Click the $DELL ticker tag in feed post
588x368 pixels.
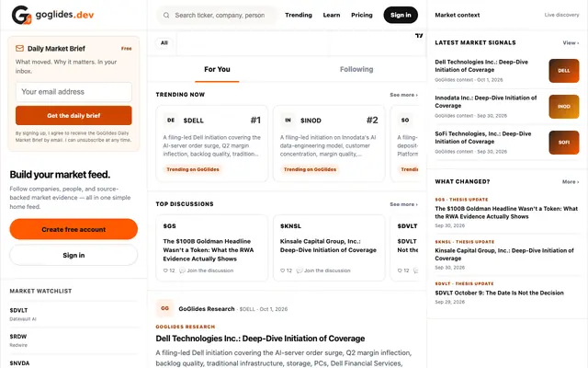[247, 309]
